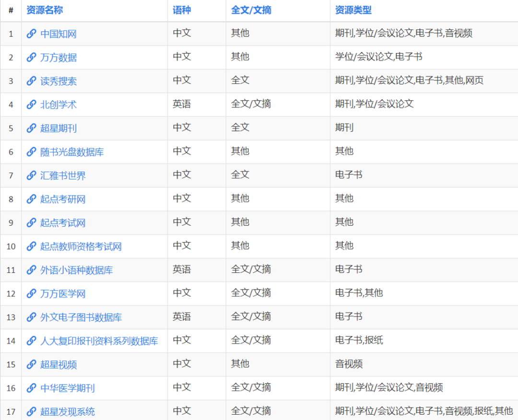Click the link icon beside 汇雅书世界
This screenshot has width=518, height=420.
[31, 175]
